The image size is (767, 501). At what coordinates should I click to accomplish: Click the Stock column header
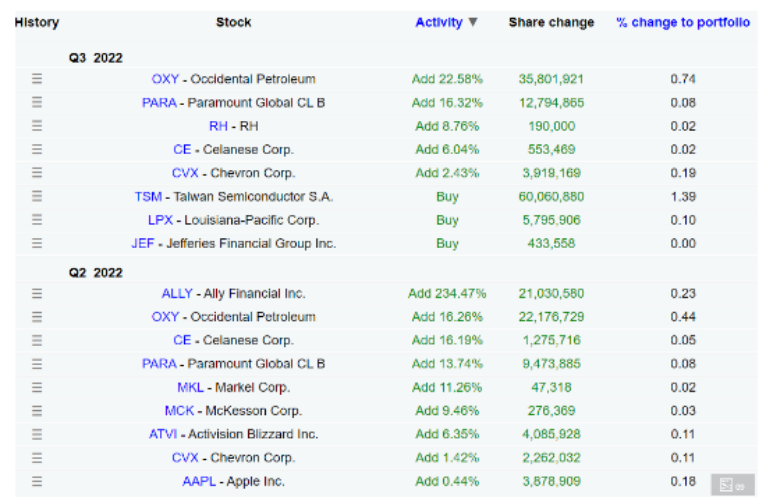point(233,22)
